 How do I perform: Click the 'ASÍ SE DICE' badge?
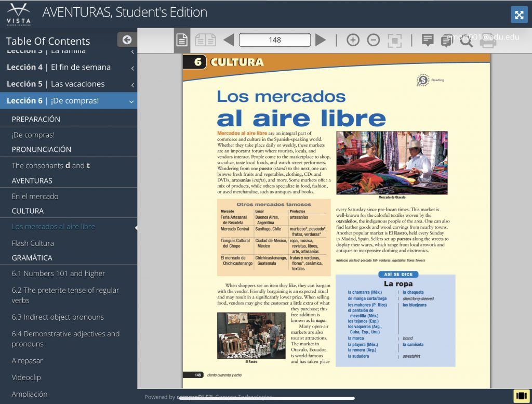click(398, 275)
